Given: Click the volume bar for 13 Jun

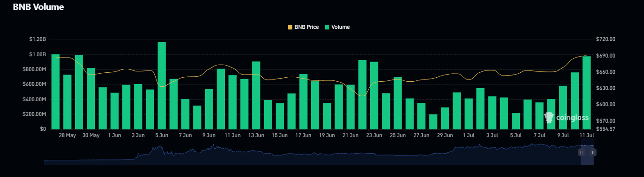Looking at the screenshot, I should [x=256, y=95].
